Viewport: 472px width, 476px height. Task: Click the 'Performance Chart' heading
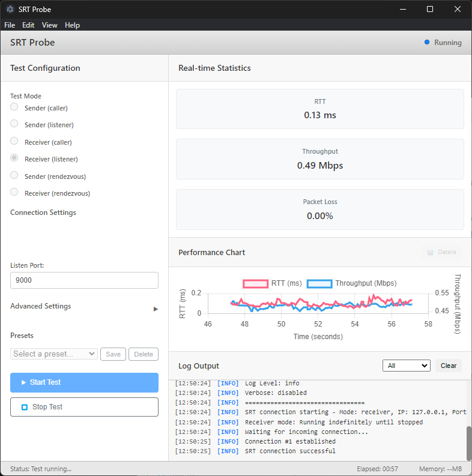[x=211, y=252]
